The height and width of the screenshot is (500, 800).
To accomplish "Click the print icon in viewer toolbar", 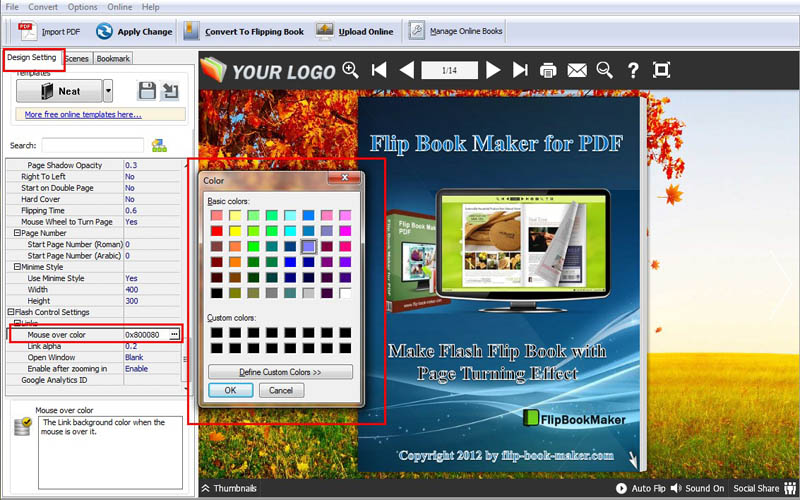I will click(x=548, y=70).
